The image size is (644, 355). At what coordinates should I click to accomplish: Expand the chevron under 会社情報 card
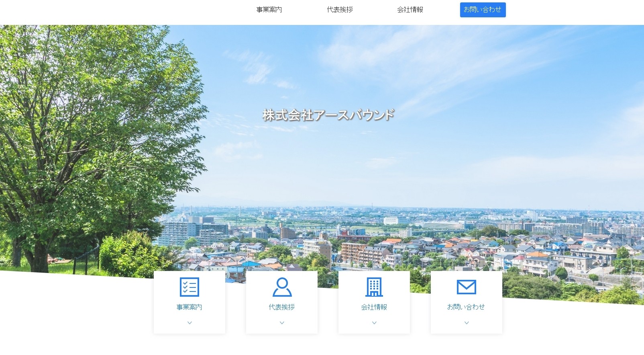[x=374, y=323]
